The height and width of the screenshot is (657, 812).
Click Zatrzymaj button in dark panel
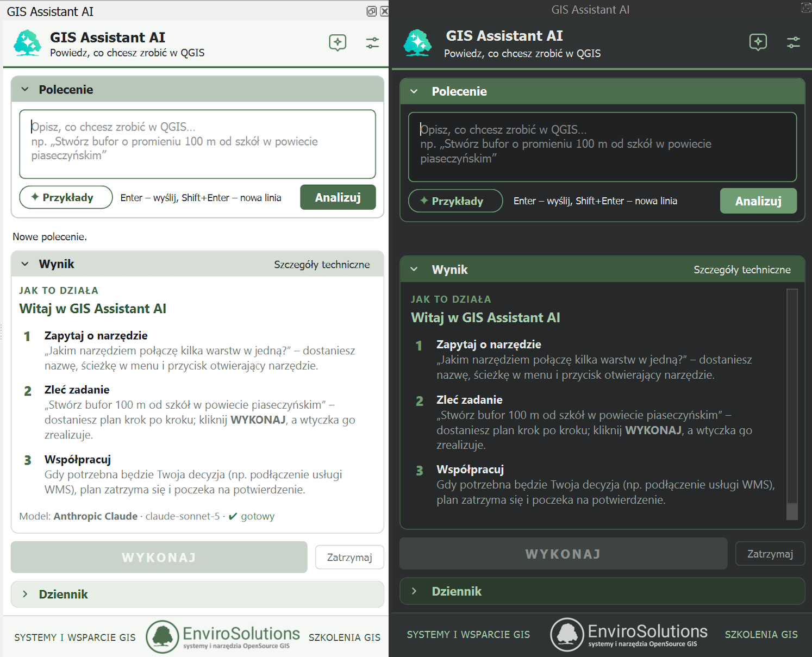[x=770, y=554]
